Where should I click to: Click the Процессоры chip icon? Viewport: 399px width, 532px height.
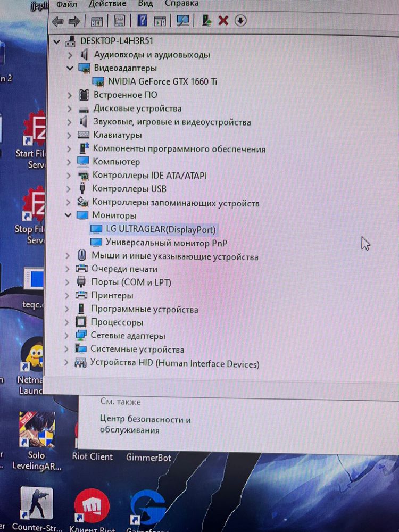coord(81,322)
